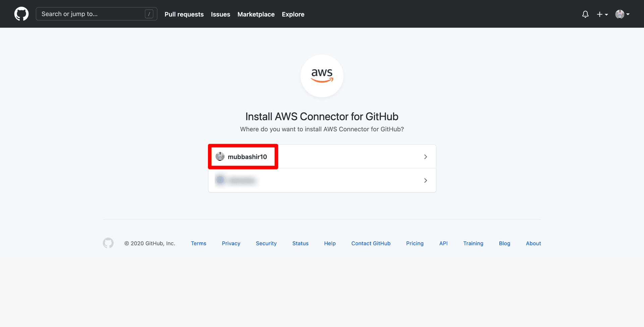Open Marketplace from top navigation

[x=256, y=14]
